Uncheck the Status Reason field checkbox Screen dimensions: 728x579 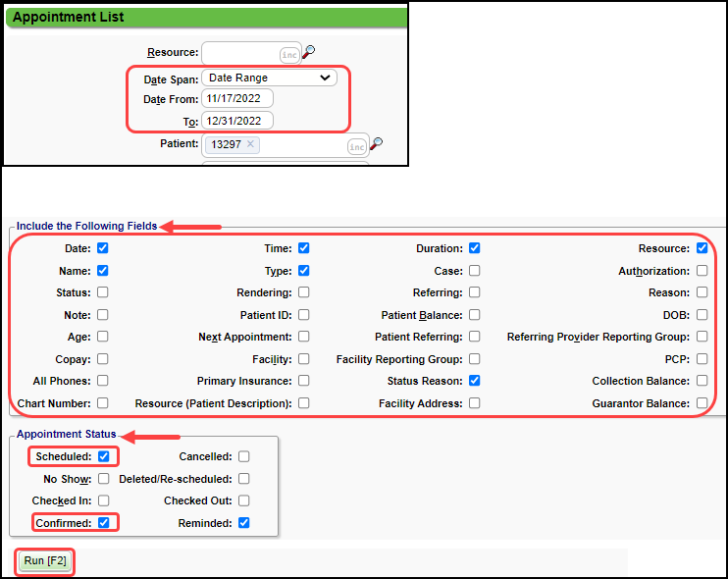475,381
